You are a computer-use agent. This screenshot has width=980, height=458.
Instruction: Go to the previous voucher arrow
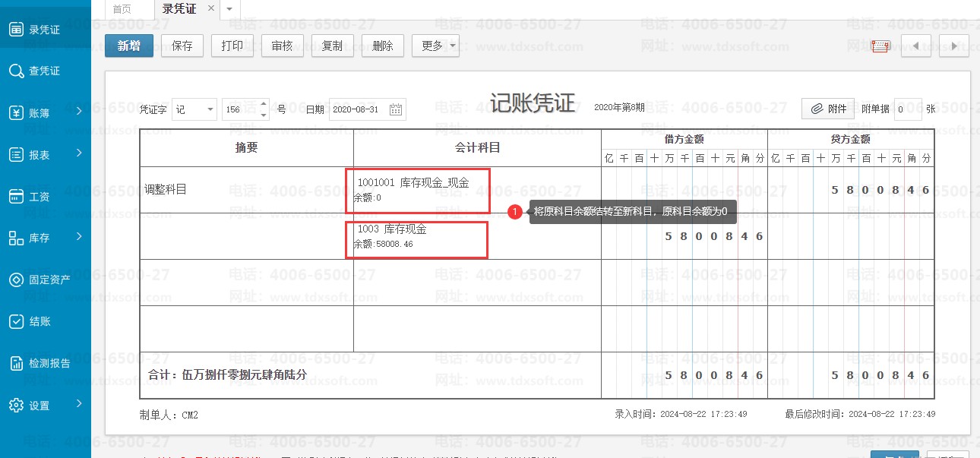[915, 46]
